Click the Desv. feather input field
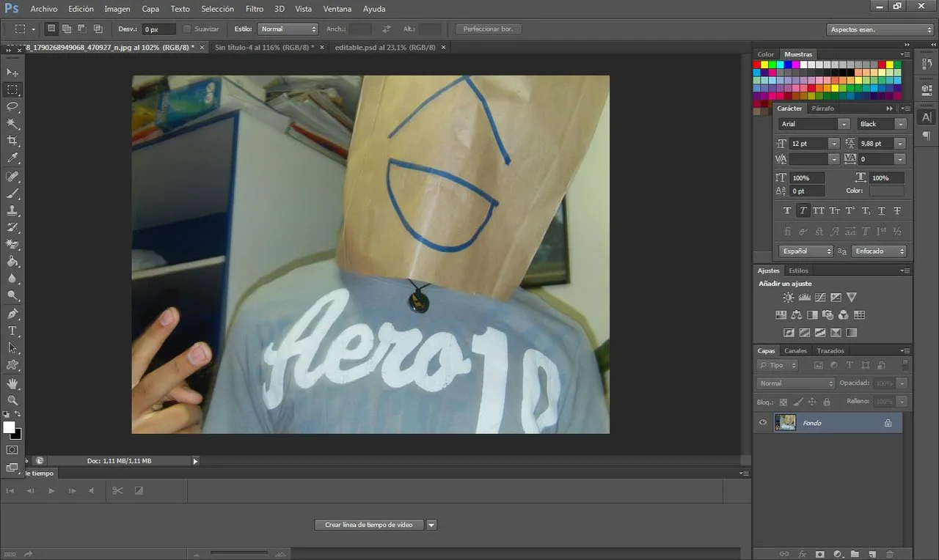This screenshot has width=939, height=560. tap(158, 29)
